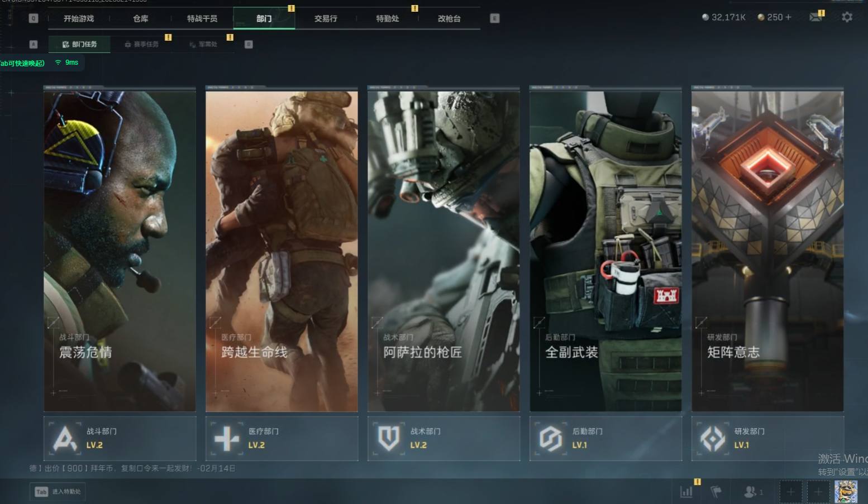
Task: Click the Tab key icon
Action: (41, 492)
